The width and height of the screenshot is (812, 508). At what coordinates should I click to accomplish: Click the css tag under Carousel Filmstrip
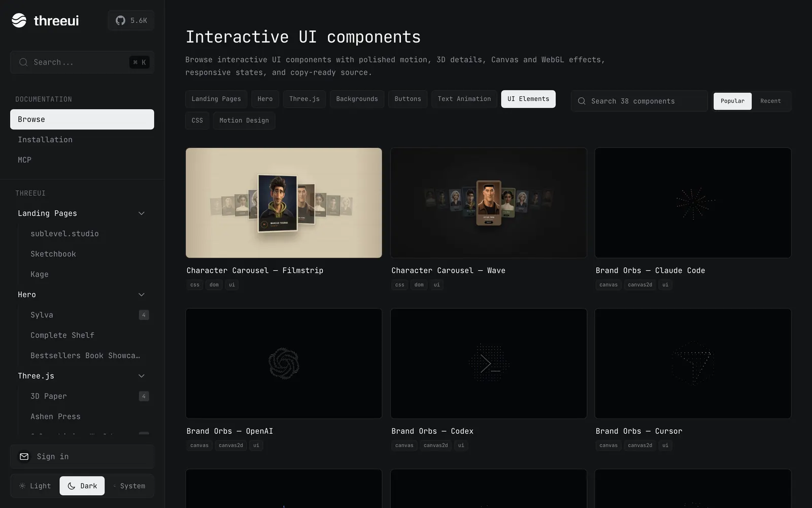point(195,285)
